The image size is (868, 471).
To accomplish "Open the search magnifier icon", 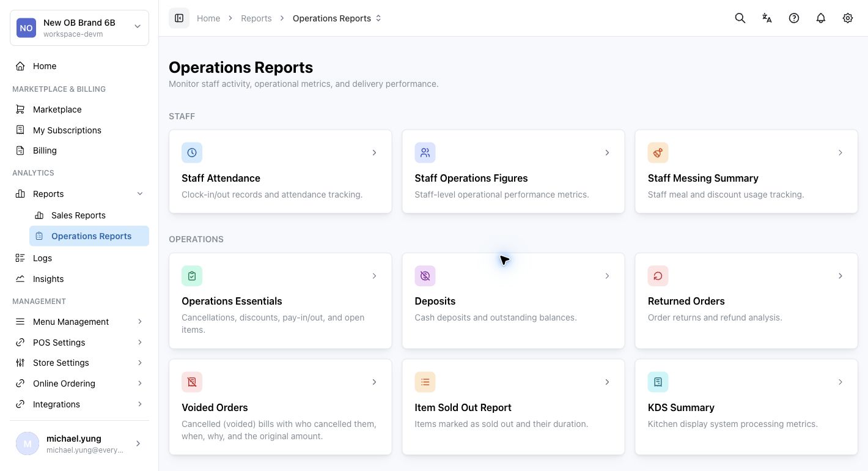I will point(740,18).
